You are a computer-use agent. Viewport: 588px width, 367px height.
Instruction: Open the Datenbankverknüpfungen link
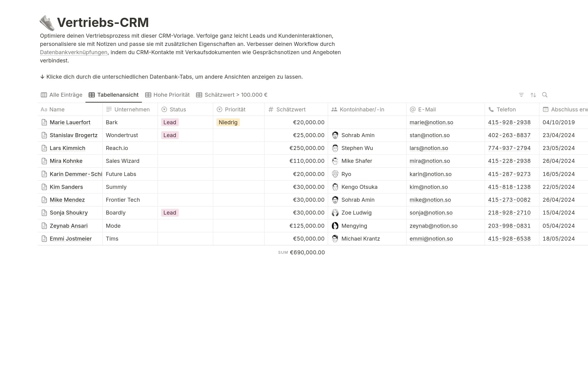[73, 52]
